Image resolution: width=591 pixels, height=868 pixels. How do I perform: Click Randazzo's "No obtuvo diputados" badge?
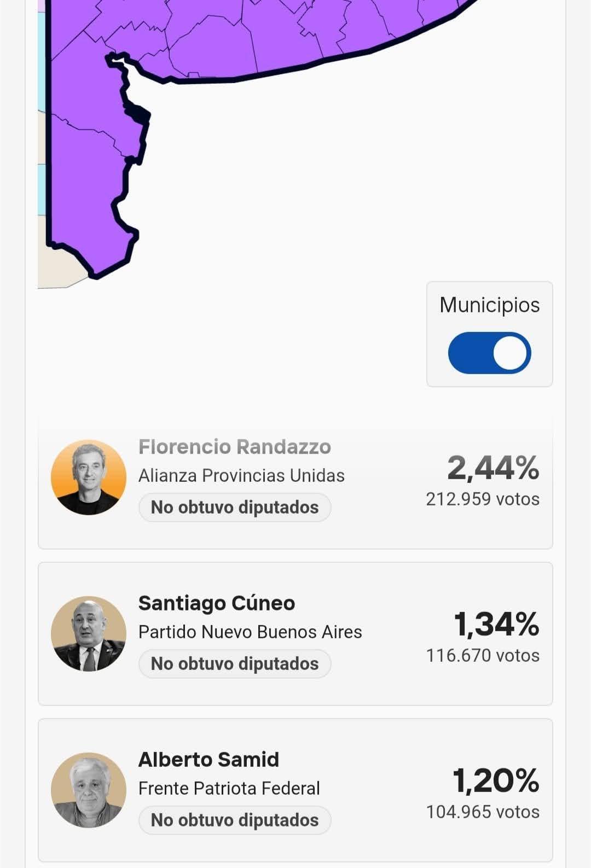point(235,507)
